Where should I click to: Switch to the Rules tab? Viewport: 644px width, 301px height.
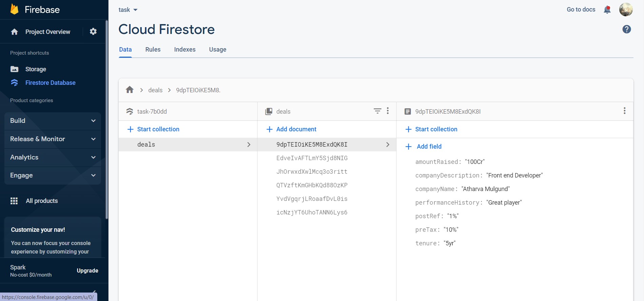pos(153,50)
